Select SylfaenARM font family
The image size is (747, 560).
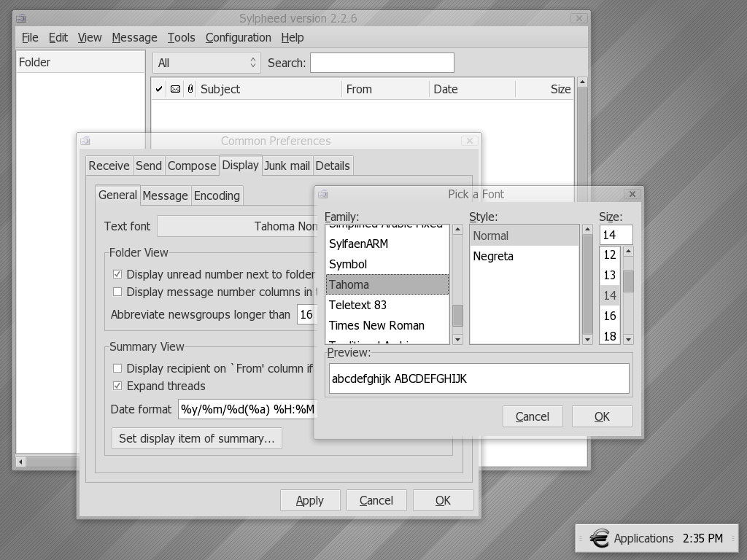pos(387,244)
